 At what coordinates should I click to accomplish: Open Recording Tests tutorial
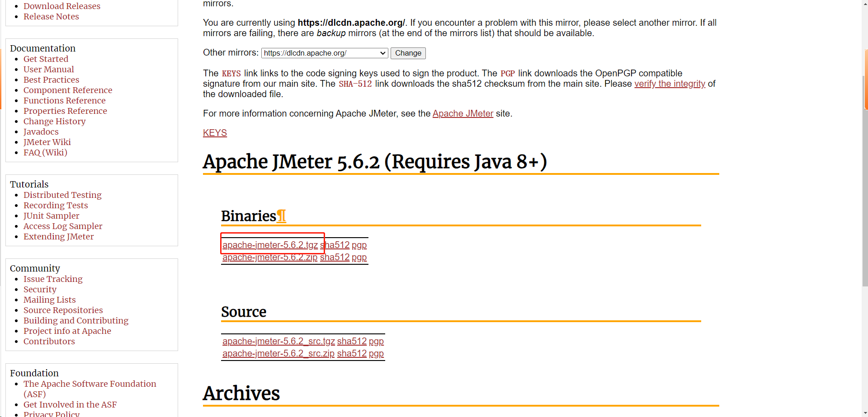click(x=56, y=205)
